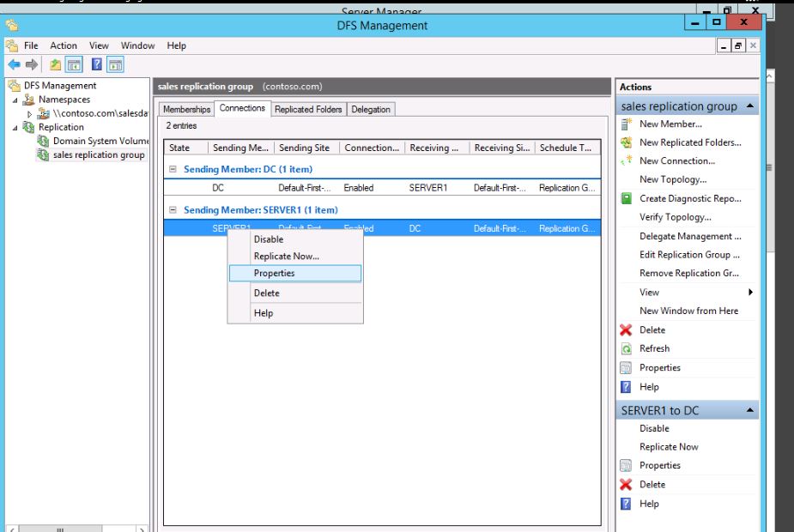Click the New Topology... action link
Viewport: 794px width, 532px height.
672,180
